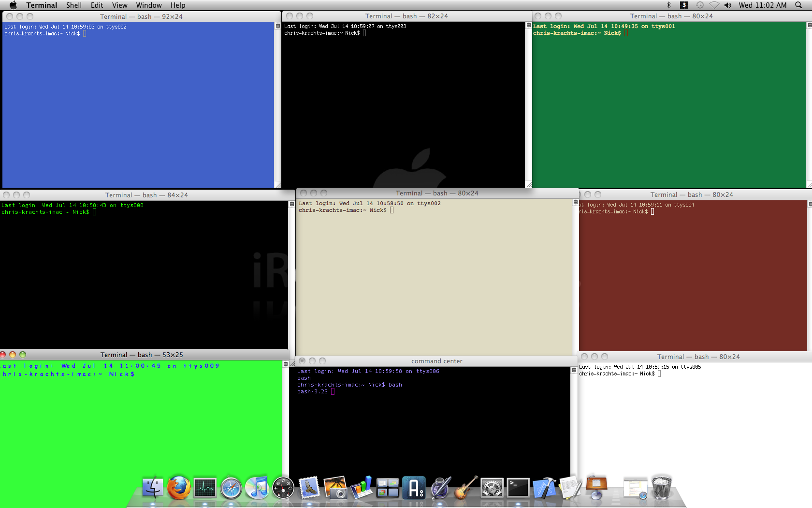
Task: Launch Activity Monitor from the dock
Action: coord(205,488)
